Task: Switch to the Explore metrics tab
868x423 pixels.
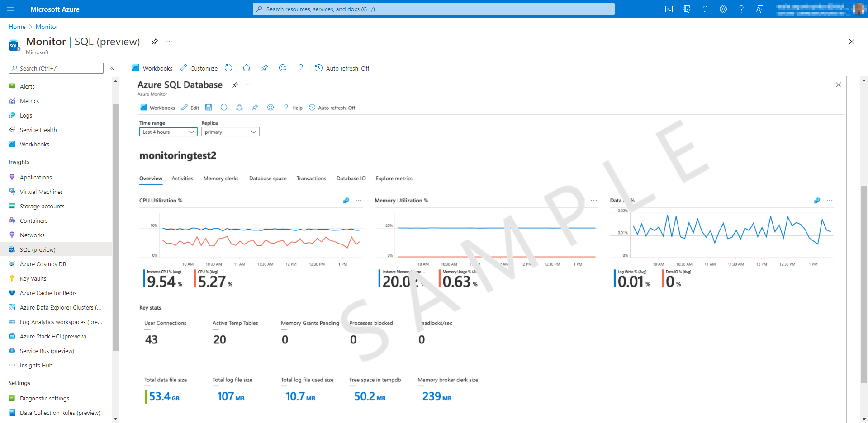Action: coord(394,179)
